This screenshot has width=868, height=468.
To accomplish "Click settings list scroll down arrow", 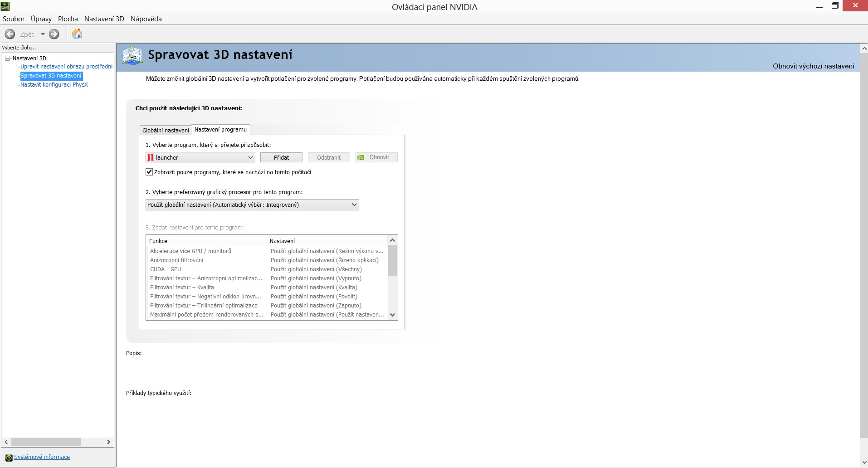I will (x=393, y=315).
